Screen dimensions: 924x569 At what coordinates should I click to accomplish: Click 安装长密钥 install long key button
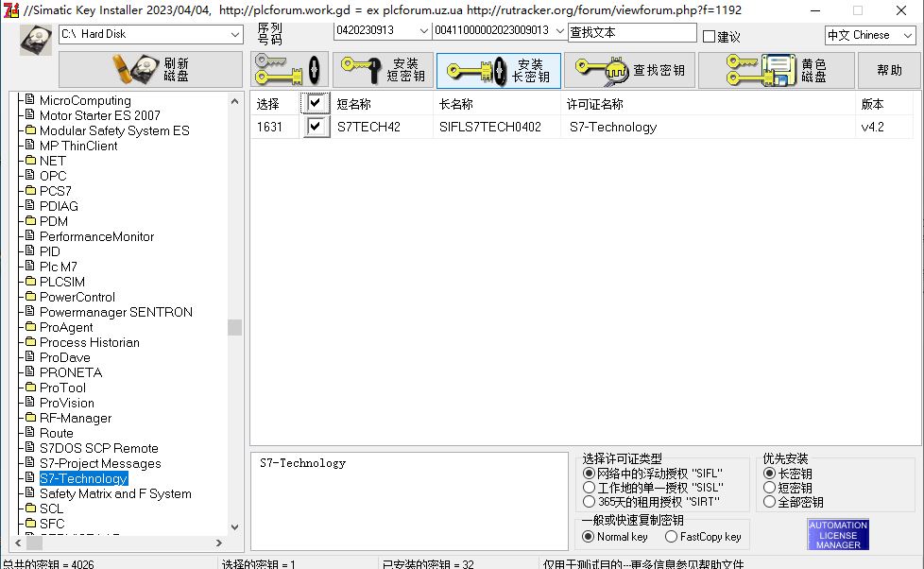[499, 70]
